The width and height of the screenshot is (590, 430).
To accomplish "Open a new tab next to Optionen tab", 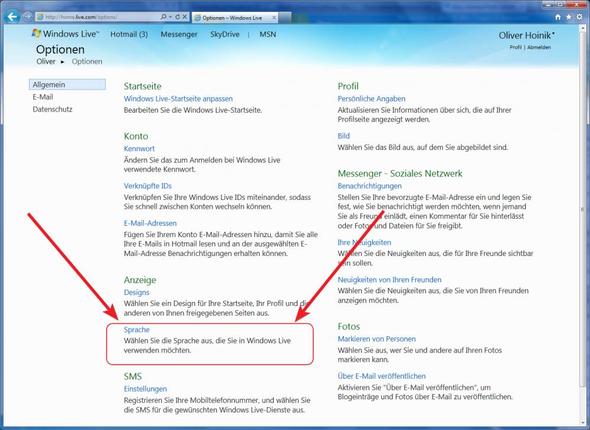I will pyautogui.click(x=285, y=18).
